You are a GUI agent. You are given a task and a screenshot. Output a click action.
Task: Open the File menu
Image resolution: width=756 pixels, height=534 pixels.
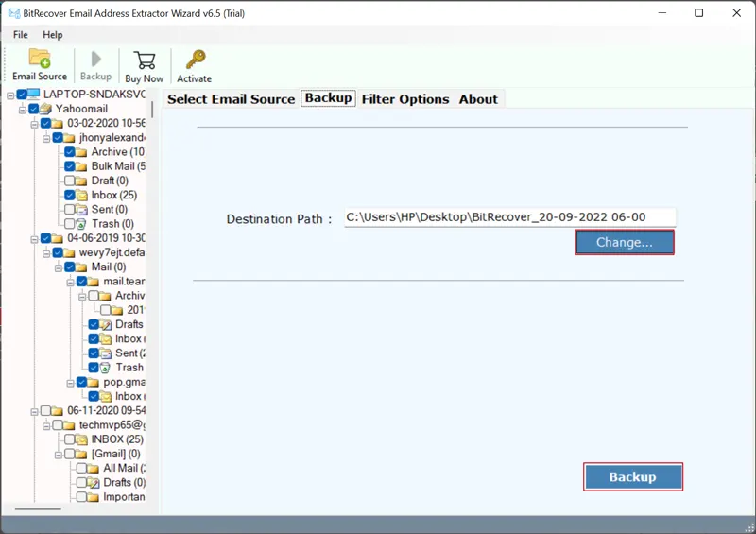[x=21, y=35]
